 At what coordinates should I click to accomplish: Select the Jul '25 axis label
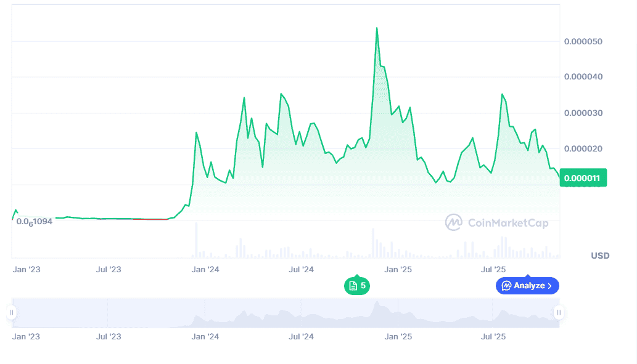493,269
